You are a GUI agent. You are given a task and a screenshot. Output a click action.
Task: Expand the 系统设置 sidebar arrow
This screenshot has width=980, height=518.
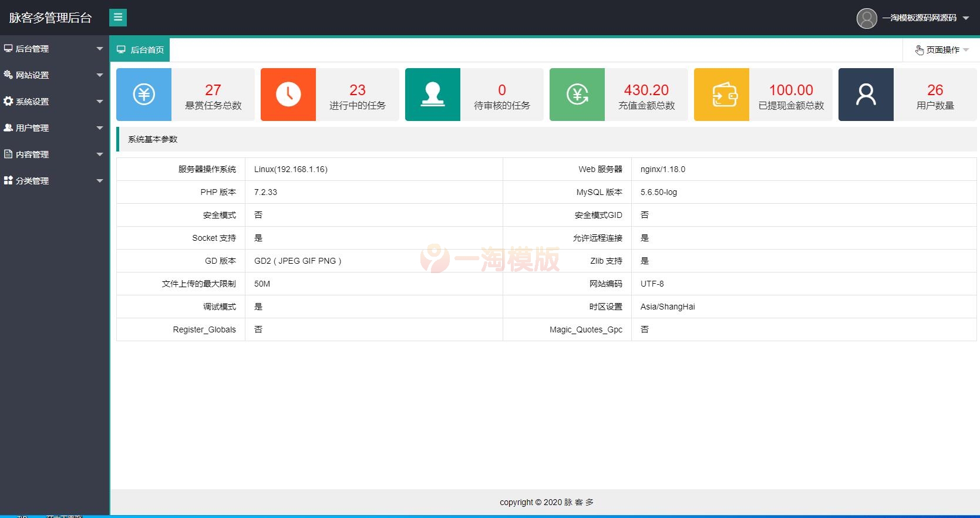coord(100,102)
